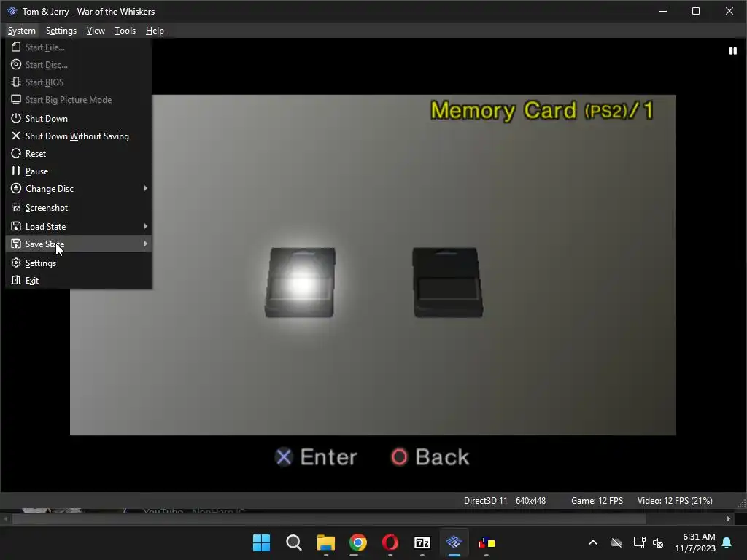The height and width of the screenshot is (560, 747).
Task: Select the second dark memory card
Action: 448,282
